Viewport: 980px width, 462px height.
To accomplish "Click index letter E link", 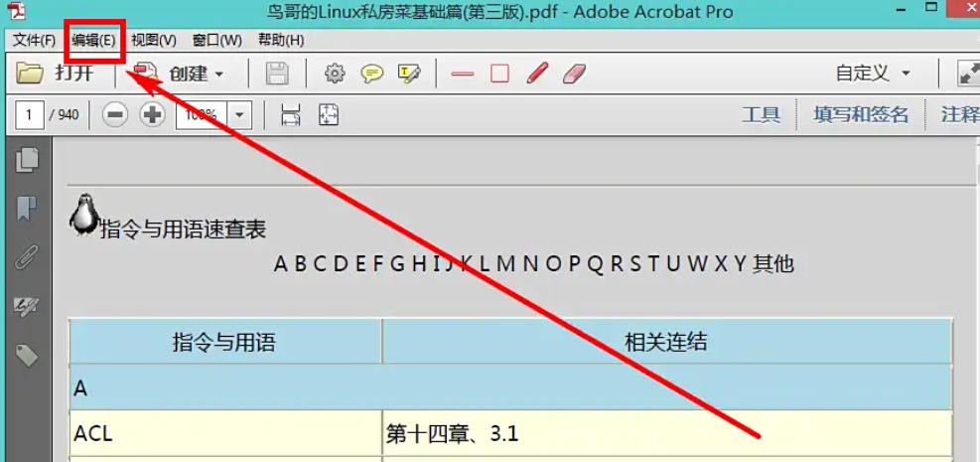I will 360,264.
